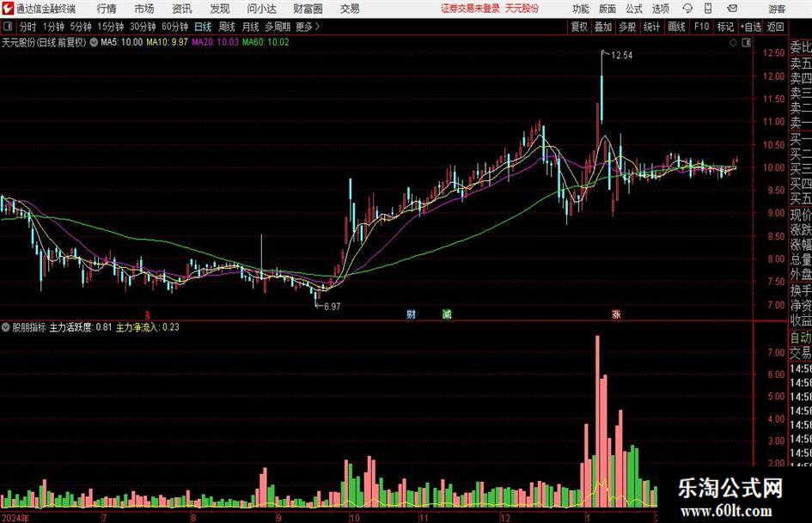The image size is (812, 523).
Task: Click the 主力活跃度: 0.81 label
Action: (80, 327)
